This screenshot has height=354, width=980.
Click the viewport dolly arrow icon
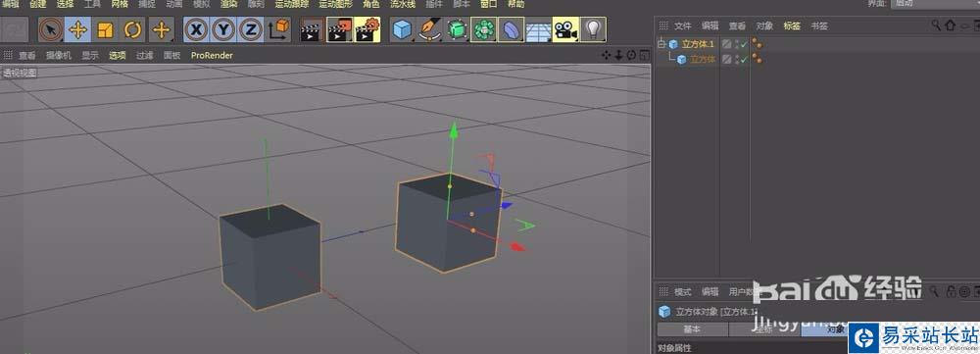(x=618, y=55)
